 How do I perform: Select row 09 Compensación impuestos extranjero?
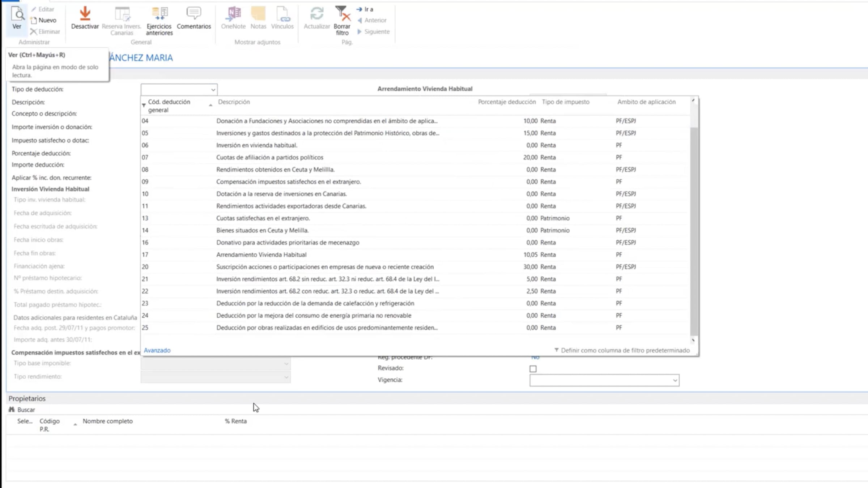pos(415,181)
